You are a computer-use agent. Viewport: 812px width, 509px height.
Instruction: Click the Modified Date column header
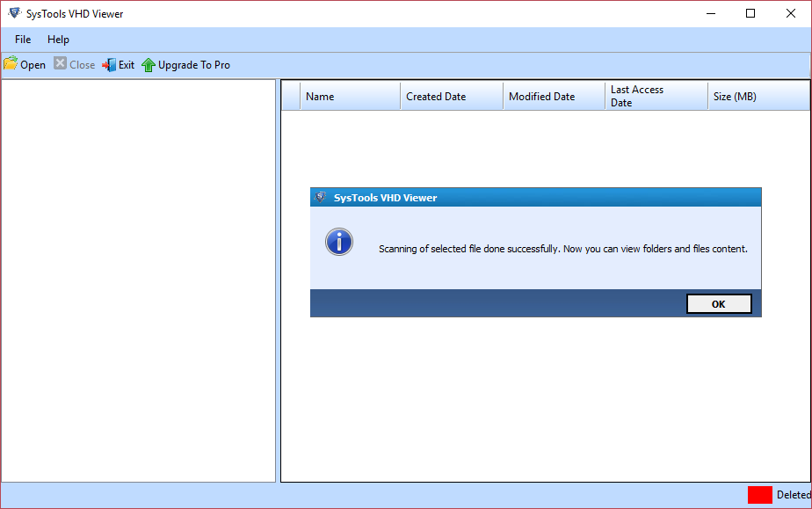[x=554, y=97]
